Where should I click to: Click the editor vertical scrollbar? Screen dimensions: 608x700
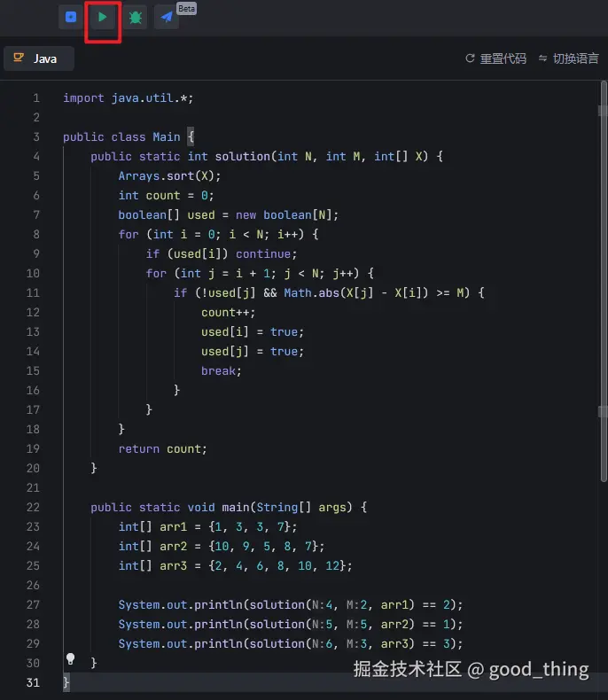604,281
